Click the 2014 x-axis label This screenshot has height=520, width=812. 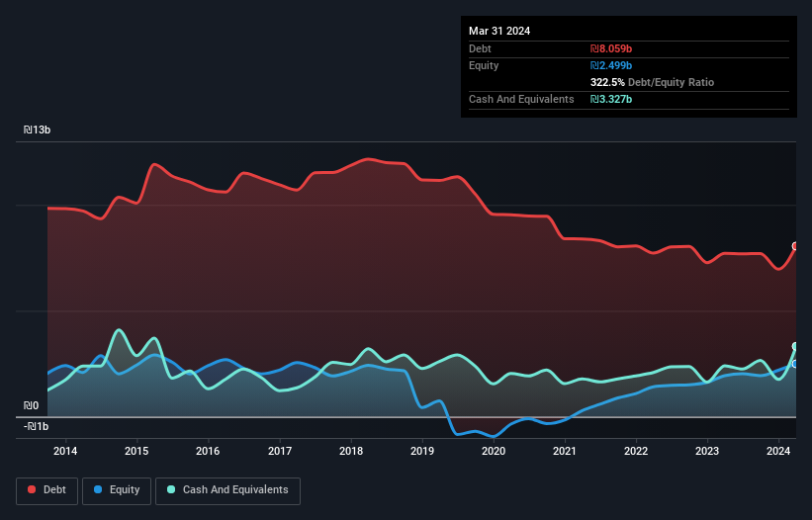(65, 451)
